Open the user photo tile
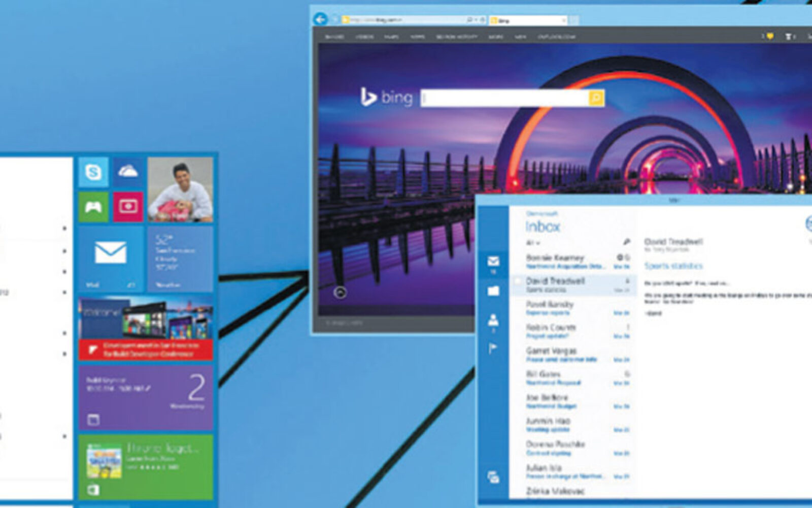The height and width of the screenshot is (508, 812). point(180,189)
